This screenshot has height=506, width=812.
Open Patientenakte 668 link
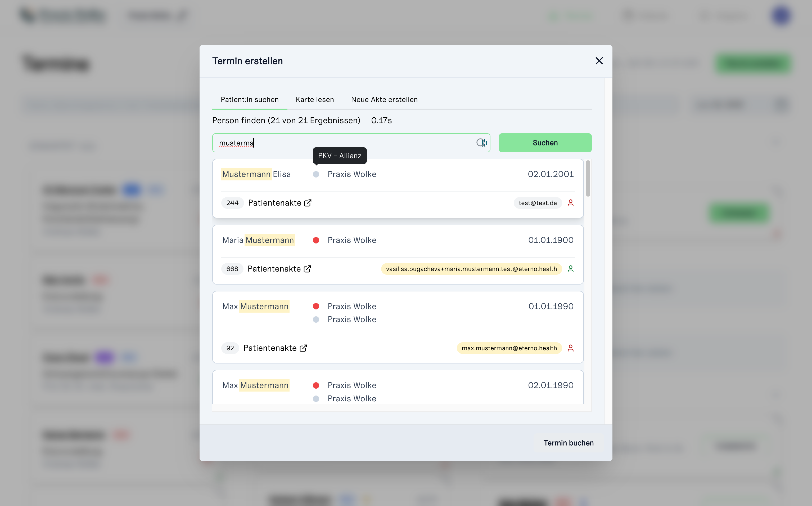279,269
